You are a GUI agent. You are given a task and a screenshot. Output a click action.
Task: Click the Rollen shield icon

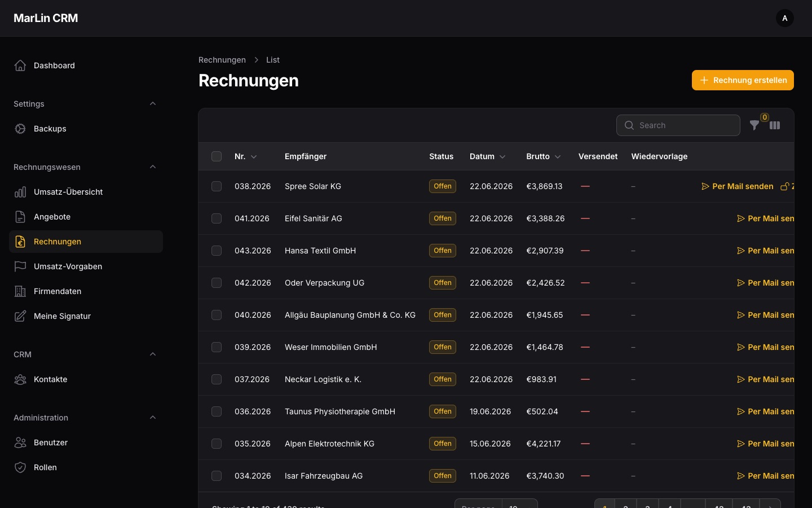tap(20, 467)
